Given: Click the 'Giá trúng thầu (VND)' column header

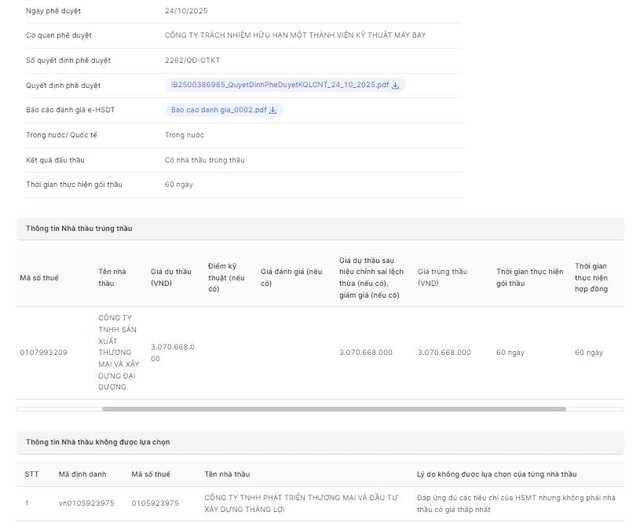Looking at the screenshot, I should [443, 277].
